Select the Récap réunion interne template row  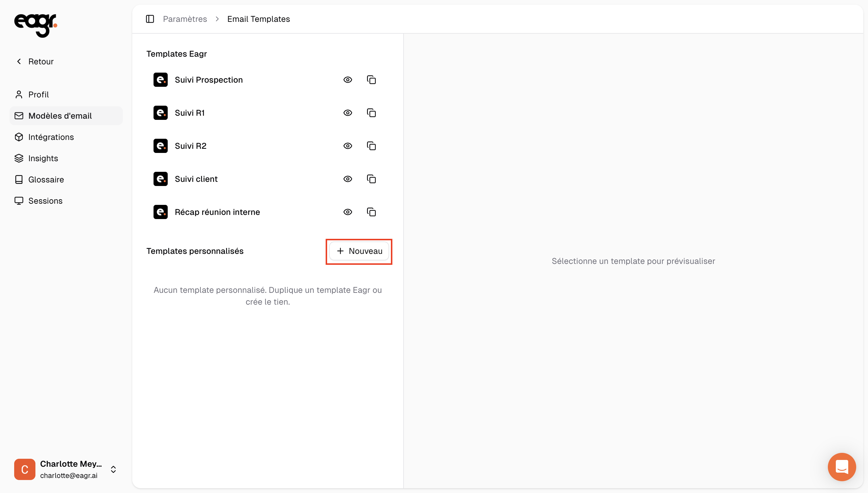click(217, 212)
